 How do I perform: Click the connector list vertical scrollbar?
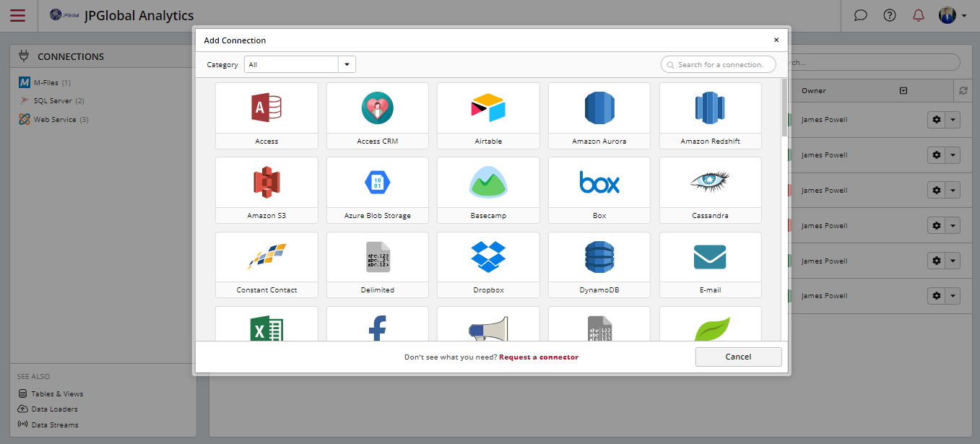coord(784,107)
